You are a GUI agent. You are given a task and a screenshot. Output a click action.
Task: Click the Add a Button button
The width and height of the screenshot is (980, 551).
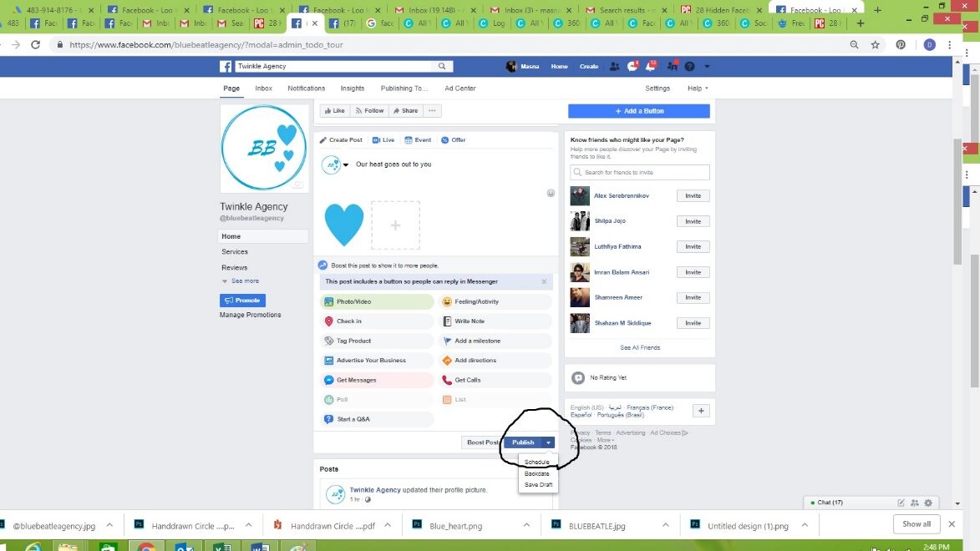pos(638,111)
